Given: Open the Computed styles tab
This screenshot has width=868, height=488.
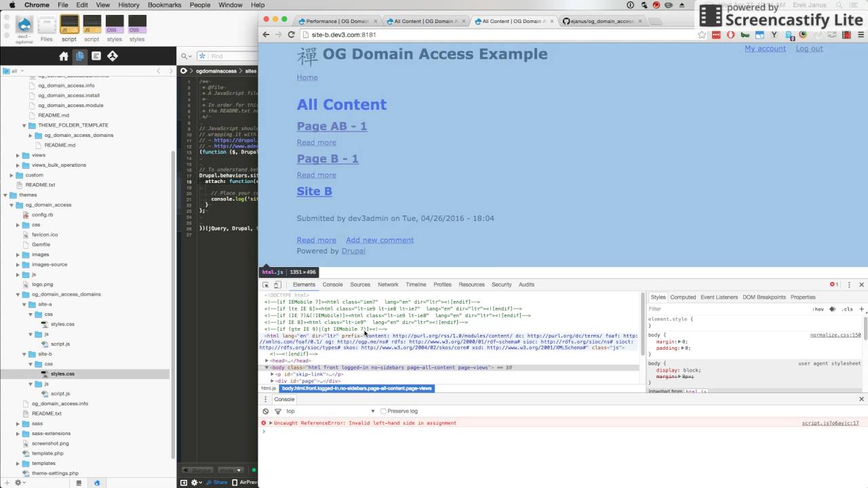Looking at the screenshot, I should tap(683, 297).
